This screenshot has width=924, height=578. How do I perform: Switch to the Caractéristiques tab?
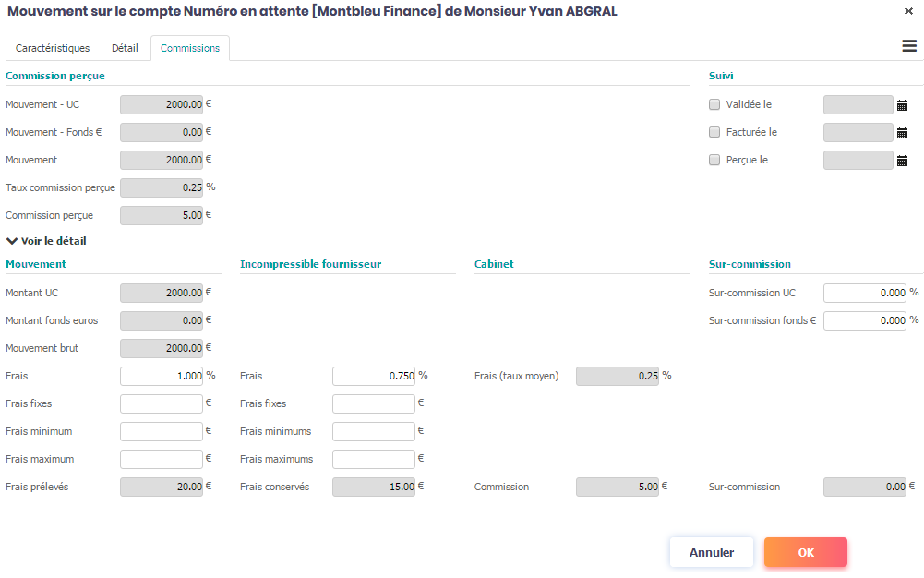(x=53, y=48)
